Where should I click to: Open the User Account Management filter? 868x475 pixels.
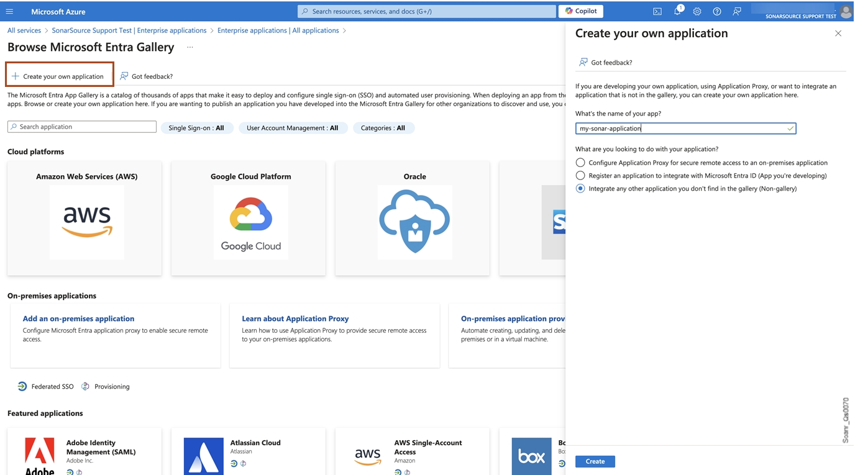[293, 127]
